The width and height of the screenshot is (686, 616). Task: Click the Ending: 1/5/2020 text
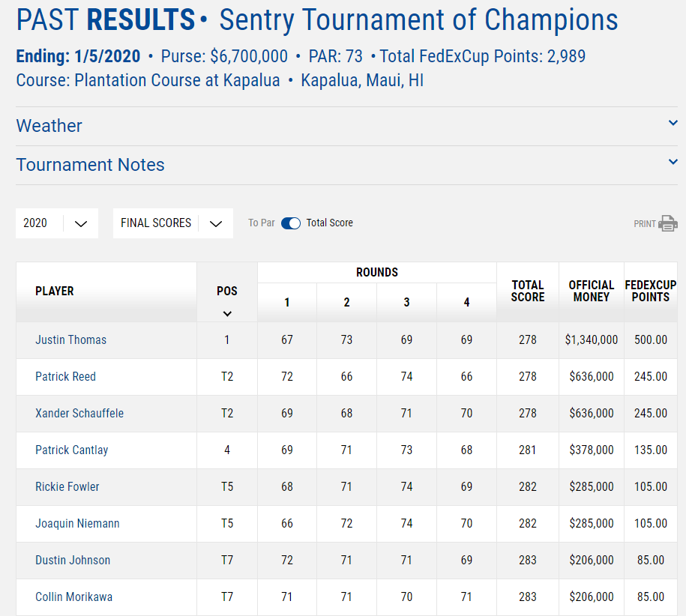78,56
